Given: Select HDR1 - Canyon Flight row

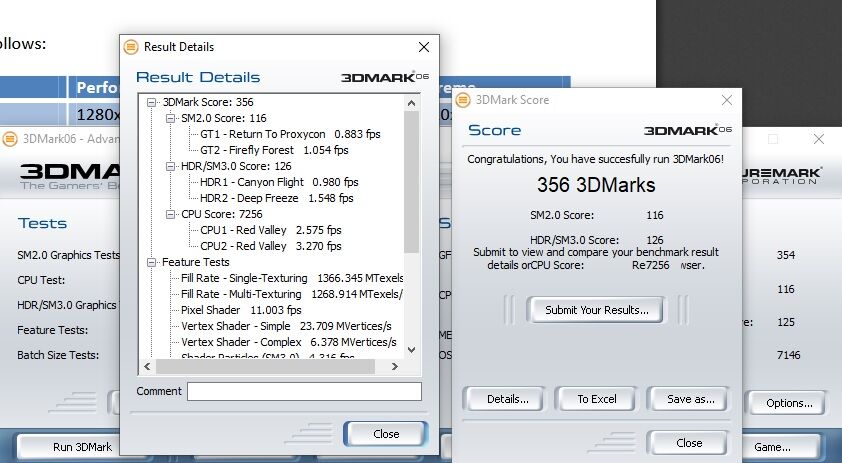Looking at the screenshot, I should click(x=279, y=182).
